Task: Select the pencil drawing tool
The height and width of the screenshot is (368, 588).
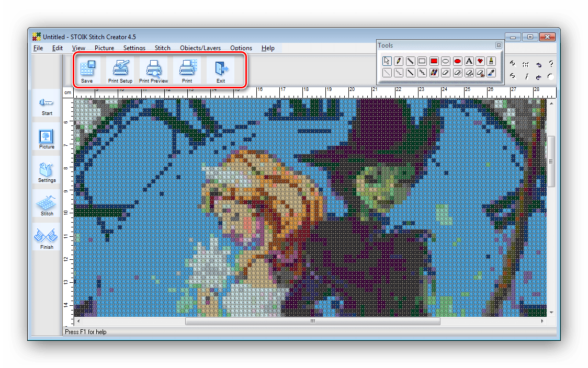Action: [x=399, y=61]
